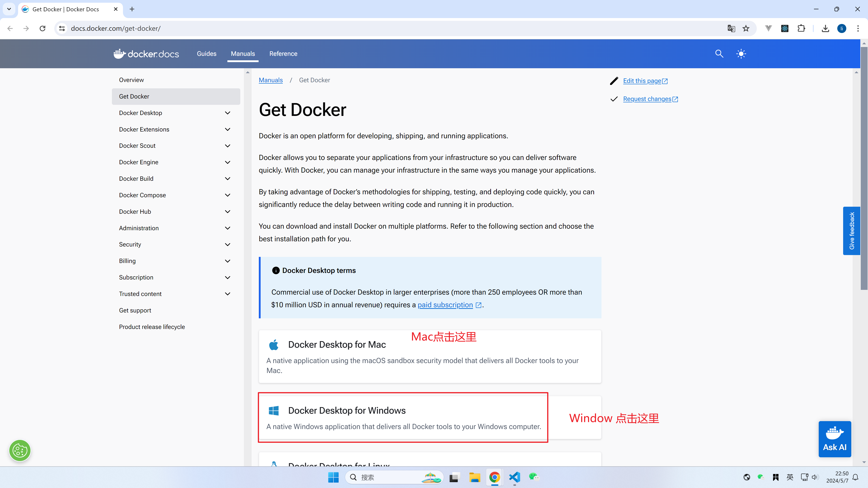
Task: Switch to the Guides tab
Action: point(207,54)
